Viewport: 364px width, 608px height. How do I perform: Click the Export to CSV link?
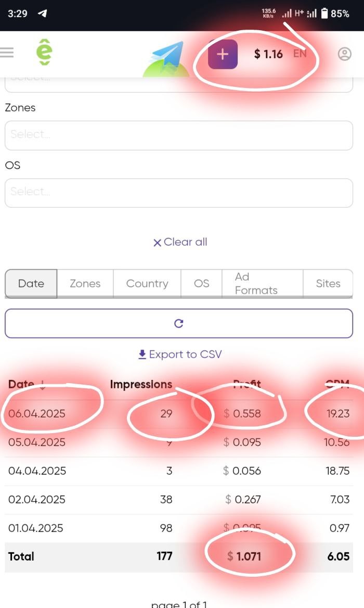(185, 354)
